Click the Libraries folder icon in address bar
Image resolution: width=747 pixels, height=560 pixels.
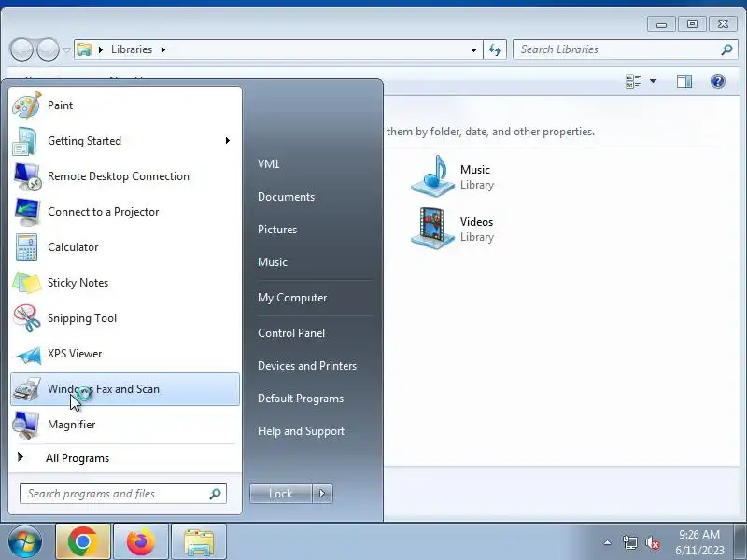pos(84,49)
